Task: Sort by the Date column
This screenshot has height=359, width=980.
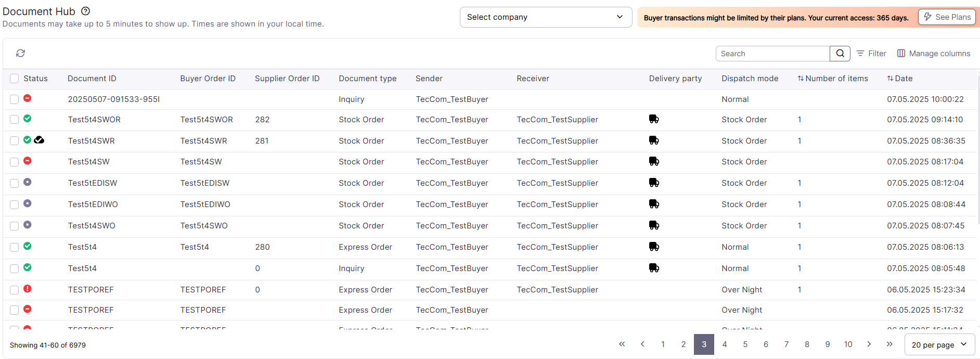Action: coord(900,79)
